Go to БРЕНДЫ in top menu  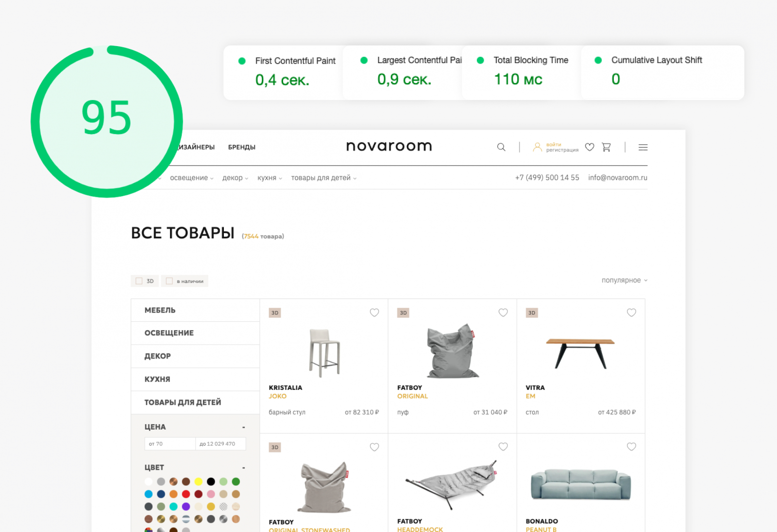click(x=242, y=147)
